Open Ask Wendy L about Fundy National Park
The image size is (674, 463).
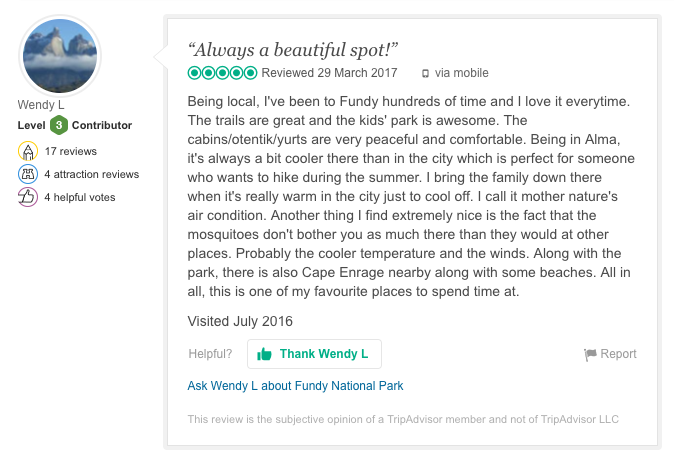click(295, 385)
